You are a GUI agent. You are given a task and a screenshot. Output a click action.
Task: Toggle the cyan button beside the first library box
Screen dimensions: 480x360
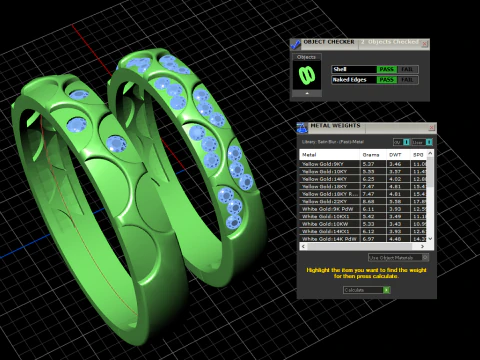point(406,142)
